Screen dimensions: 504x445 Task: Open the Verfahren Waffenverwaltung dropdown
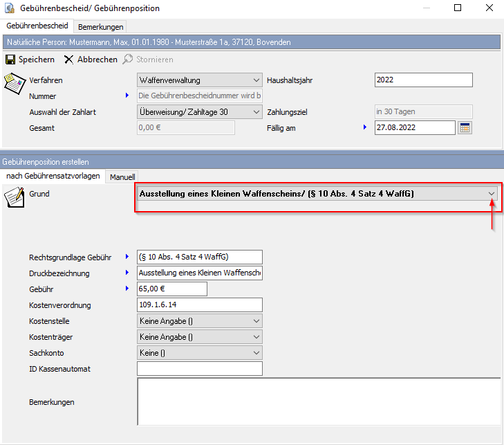coord(256,80)
